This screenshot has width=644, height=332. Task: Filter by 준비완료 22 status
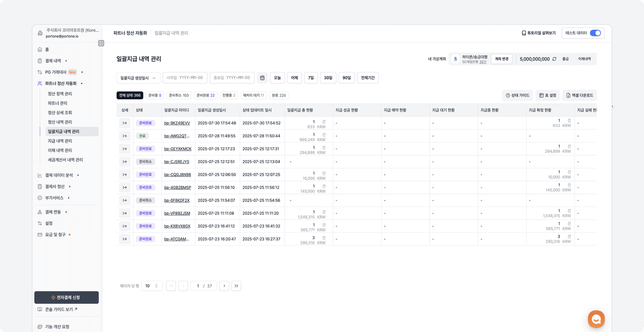205,95
